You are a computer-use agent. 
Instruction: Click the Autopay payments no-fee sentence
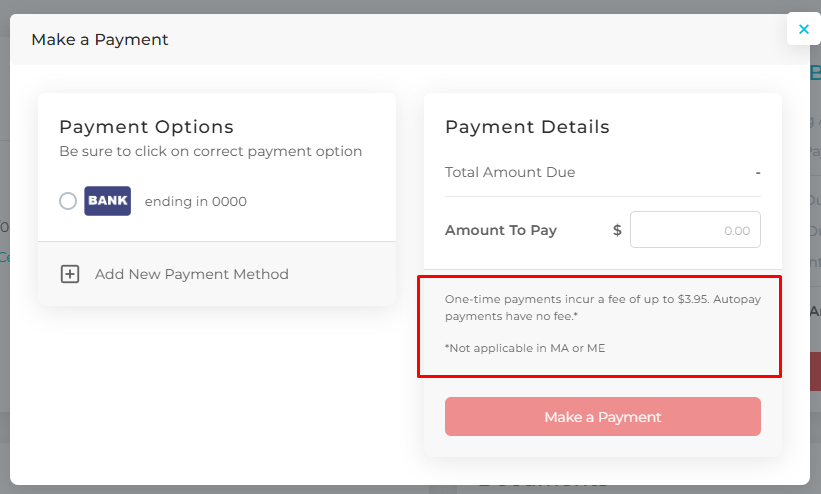click(x=512, y=316)
